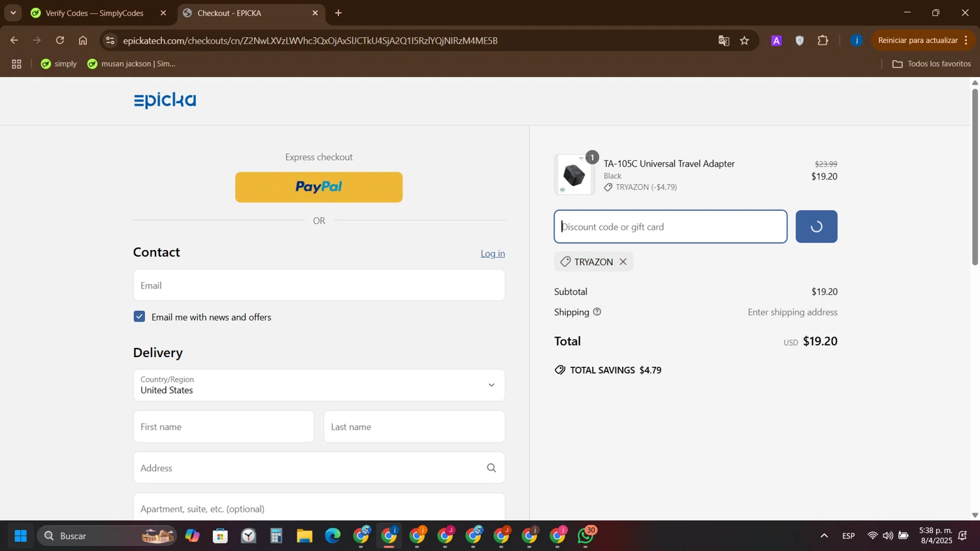Open the Clock app on the taskbar
980x551 pixels.
[x=248, y=536]
